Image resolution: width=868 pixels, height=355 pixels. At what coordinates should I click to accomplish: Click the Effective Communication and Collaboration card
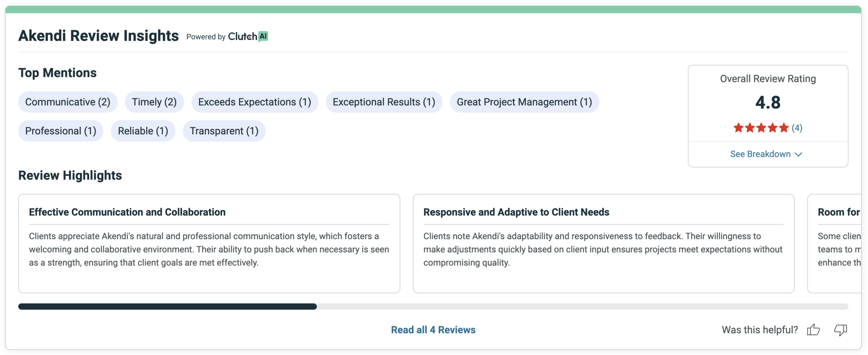click(209, 243)
